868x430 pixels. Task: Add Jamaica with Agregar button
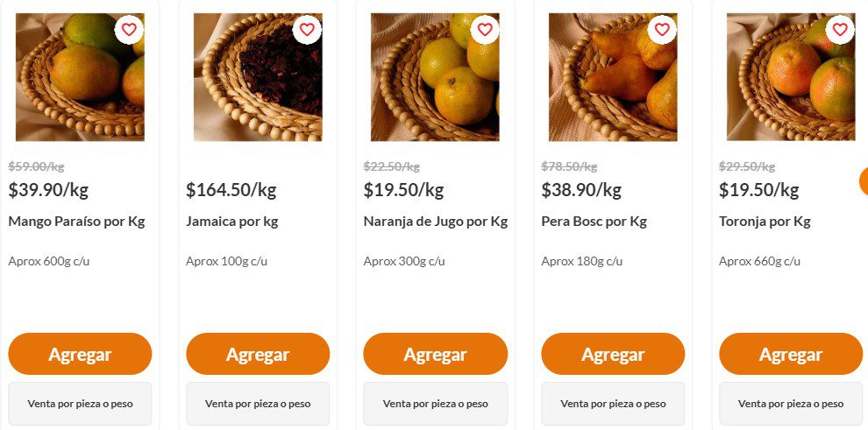coord(258,354)
